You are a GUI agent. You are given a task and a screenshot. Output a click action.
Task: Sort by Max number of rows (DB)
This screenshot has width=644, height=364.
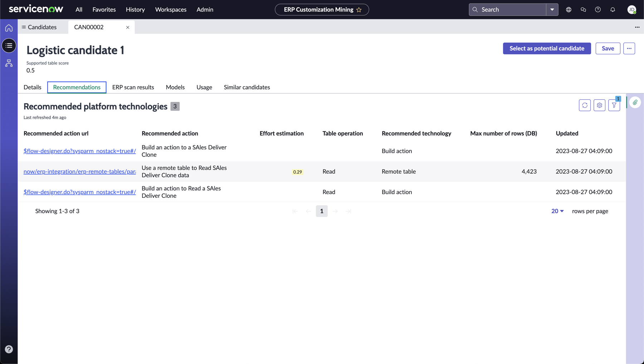[x=503, y=133]
